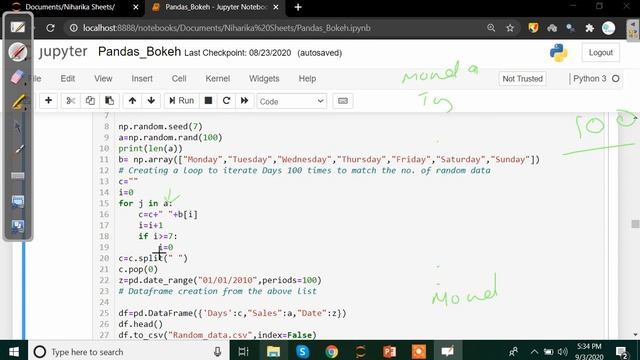This screenshot has height=360, width=640.
Task: Click the taskbar microphone icon in search
Action: point(218,351)
